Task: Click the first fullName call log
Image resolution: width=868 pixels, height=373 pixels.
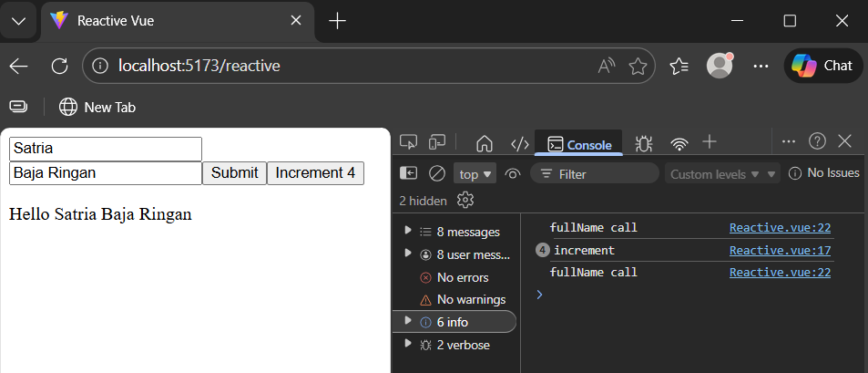Action: coord(594,227)
